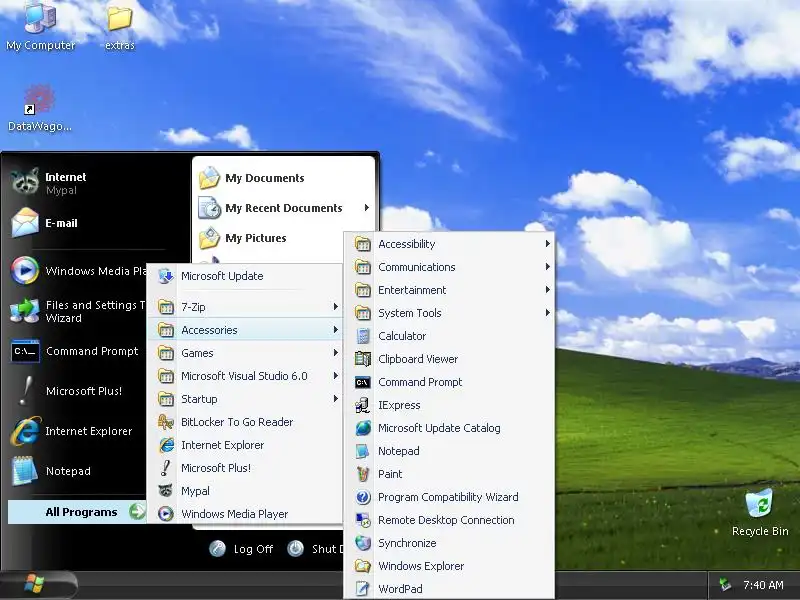Viewport: 800px width, 600px height.
Task: Expand the System Tools submenu arrow
Action: pyautogui.click(x=547, y=312)
